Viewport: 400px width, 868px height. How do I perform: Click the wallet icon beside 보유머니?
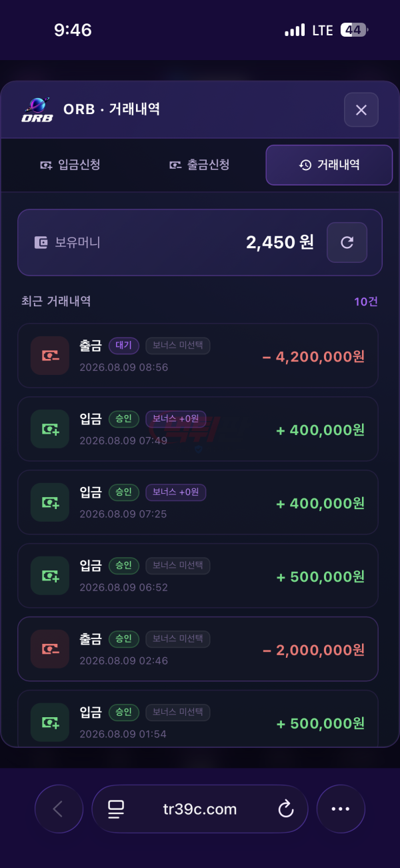point(41,243)
